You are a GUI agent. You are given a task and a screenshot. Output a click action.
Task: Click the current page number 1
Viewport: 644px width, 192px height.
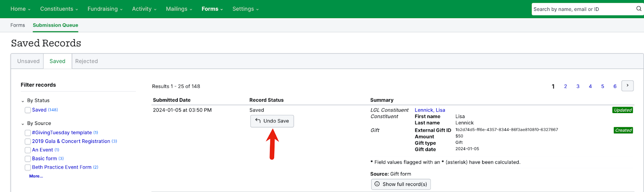pyautogui.click(x=553, y=87)
